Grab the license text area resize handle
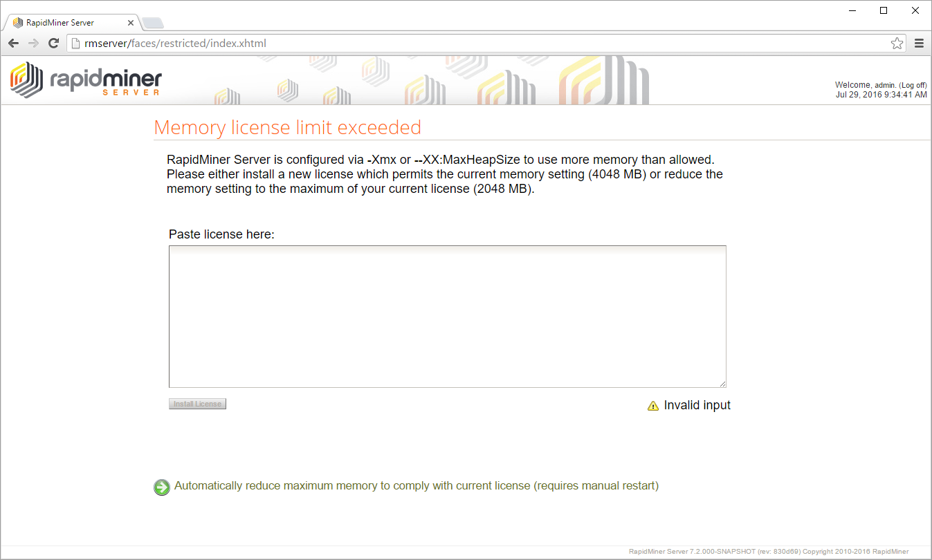 click(x=722, y=384)
